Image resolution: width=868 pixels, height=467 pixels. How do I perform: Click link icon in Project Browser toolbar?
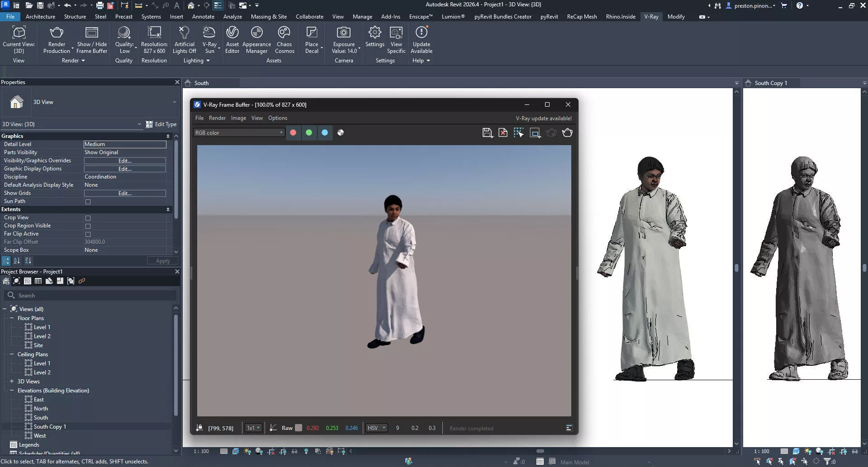(x=82, y=281)
